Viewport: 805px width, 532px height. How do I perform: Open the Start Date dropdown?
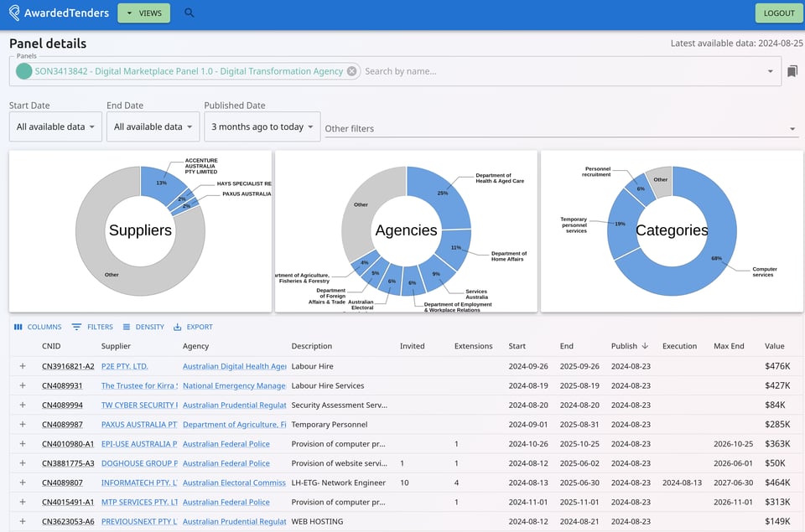[56, 127]
